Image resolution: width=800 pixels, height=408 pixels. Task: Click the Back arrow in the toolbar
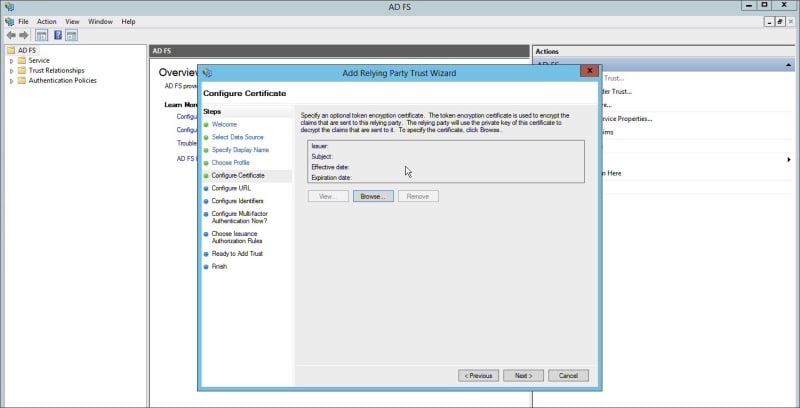pyautogui.click(x=11, y=35)
